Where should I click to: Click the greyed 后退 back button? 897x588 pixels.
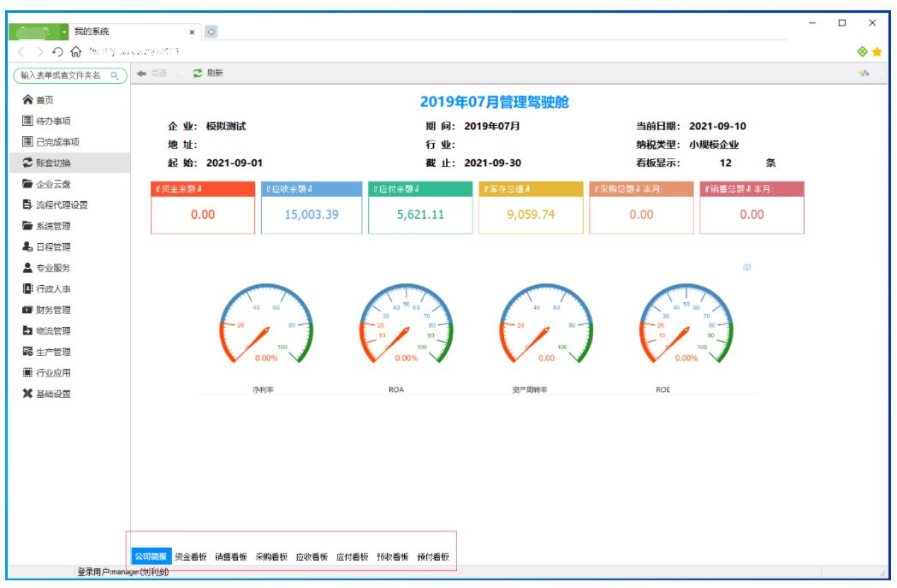point(151,74)
